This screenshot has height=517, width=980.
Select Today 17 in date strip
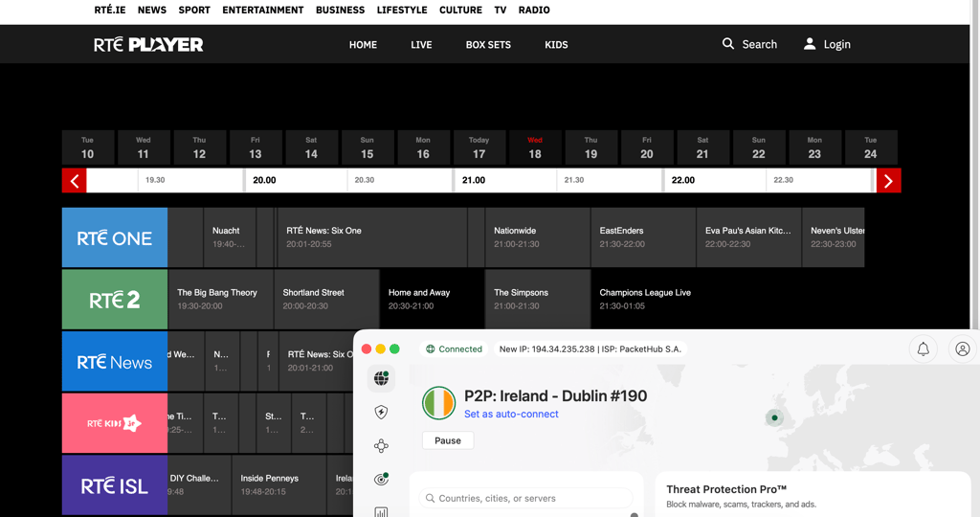479,147
